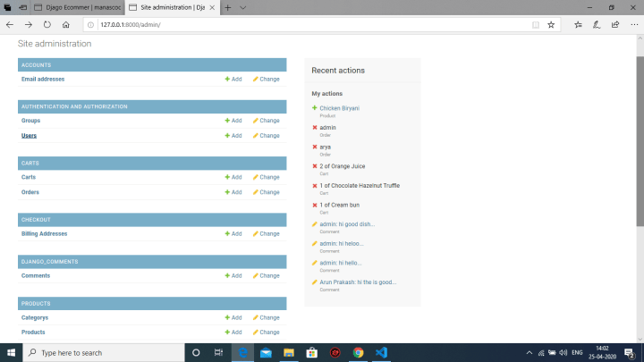Add a new Category
This screenshot has height=362, width=644.
tap(233, 317)
